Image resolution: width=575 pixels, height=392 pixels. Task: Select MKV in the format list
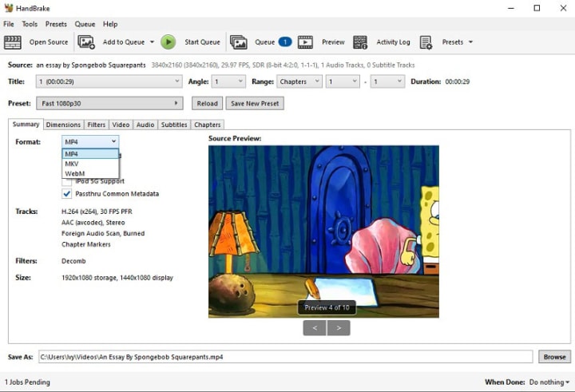pyautogui.click(x=90, y=164)
